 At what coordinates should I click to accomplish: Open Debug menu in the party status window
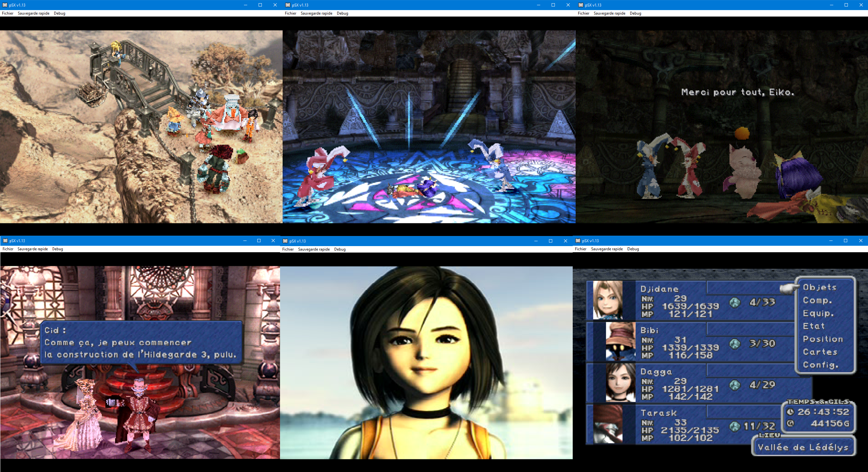(x=633, y=249)
